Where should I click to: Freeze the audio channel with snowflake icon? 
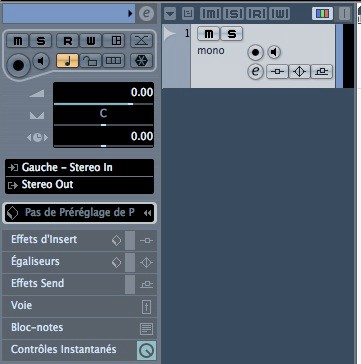tap(141, 61)
